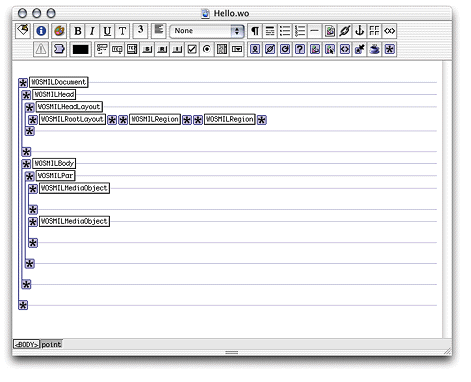Click the tag-shaped icon beside the warning triangle
The width and height of the screenshot is (471, 382).
click(x=59, y=49)
